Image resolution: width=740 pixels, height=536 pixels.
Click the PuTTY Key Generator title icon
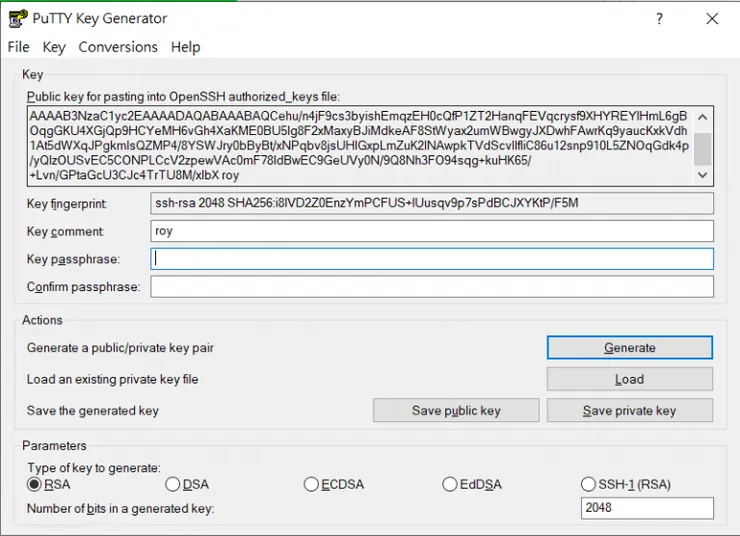(17, 18)
